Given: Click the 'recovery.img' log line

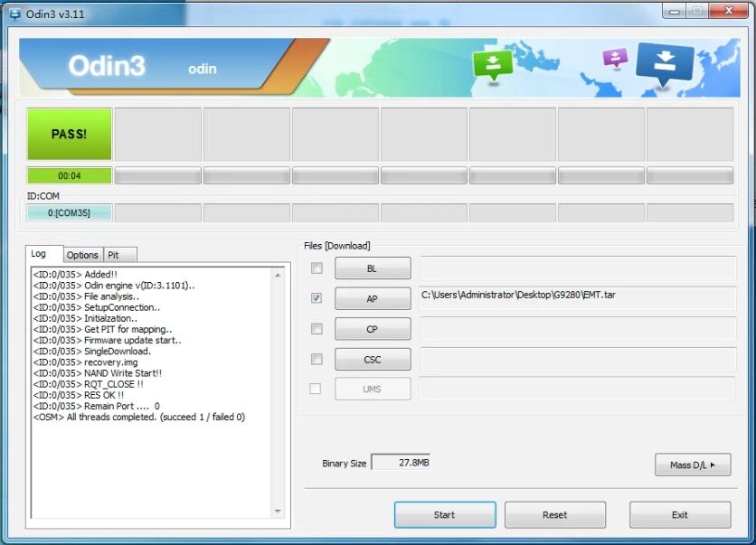Looking at the screenshot, I should coord(85,362).
